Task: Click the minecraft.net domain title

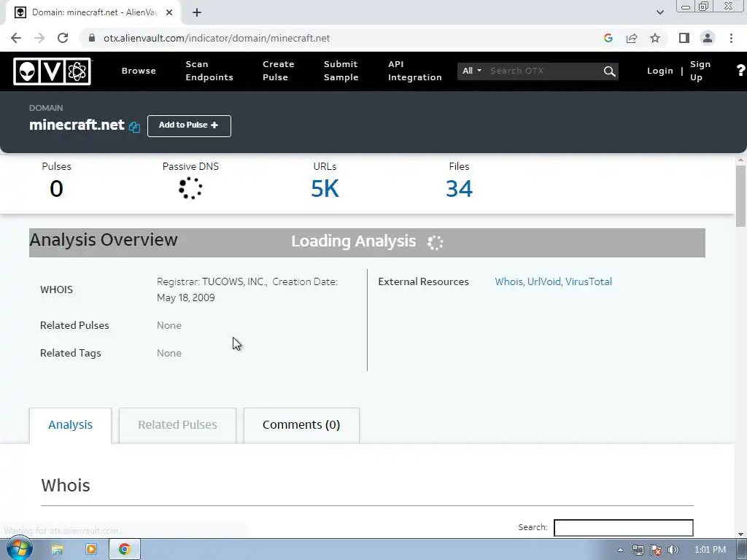Action: (77, 125)
